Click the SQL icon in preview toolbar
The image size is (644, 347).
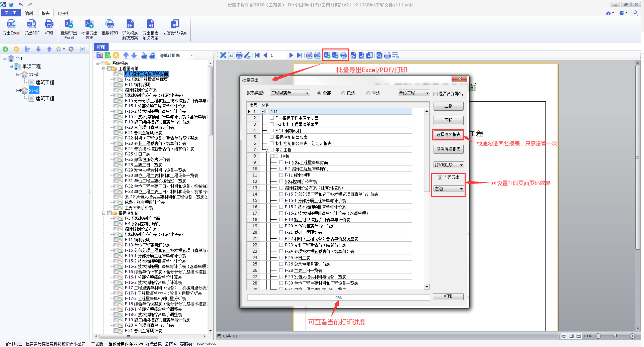[x=387, y=55]
